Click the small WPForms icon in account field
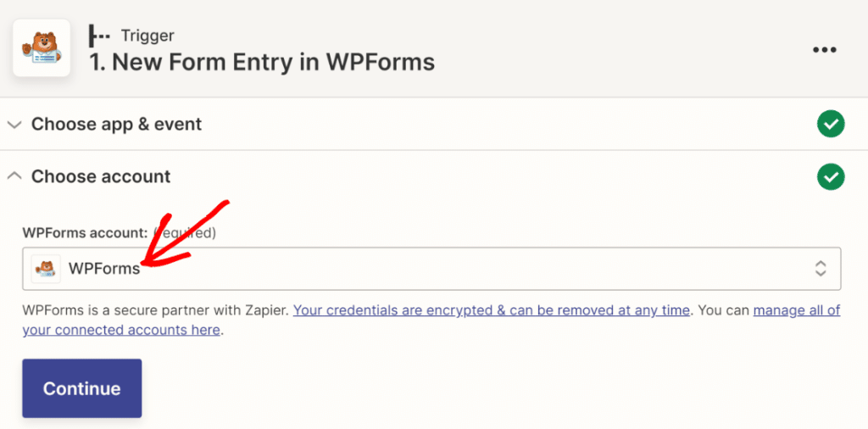The height and width of the screenshot is (429, 868). coord(46,269)
